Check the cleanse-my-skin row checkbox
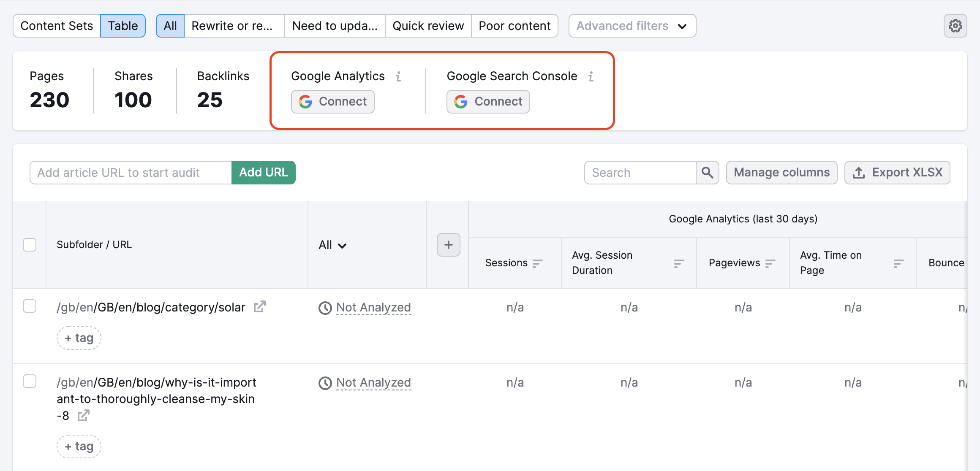The image size is (980, 471). pos(30,381)
